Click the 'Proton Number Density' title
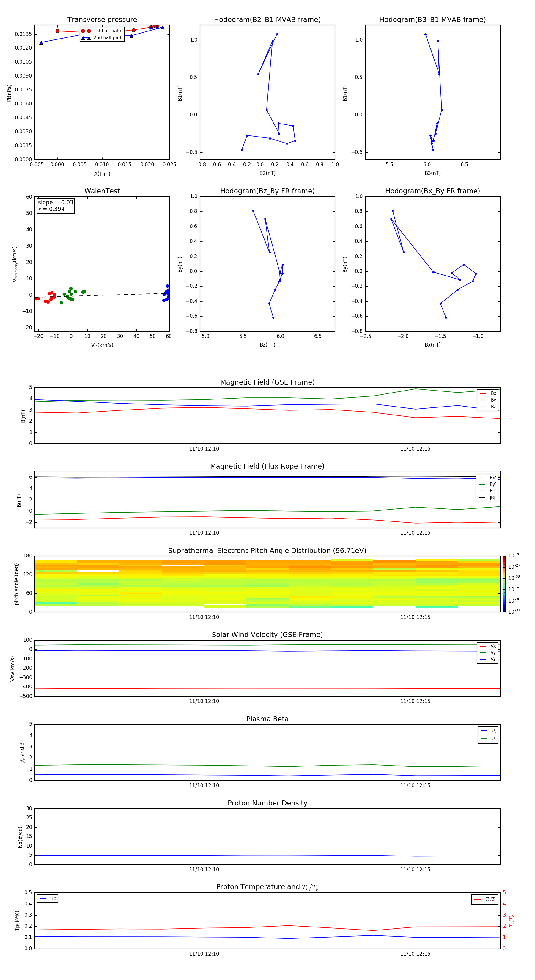The height and width of the screenshot is (980, 535). pyautogui.click(x=267, y=803)
